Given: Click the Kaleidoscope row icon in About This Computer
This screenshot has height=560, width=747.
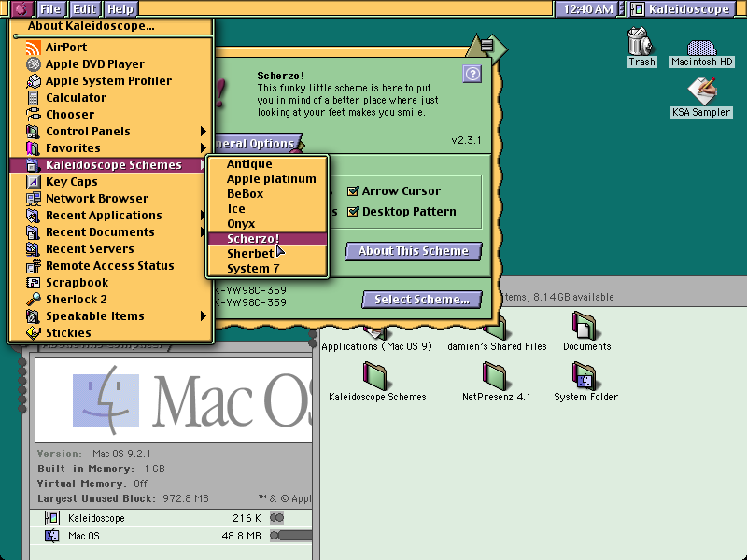Looking at the screenshot, I should click(52, 518).
